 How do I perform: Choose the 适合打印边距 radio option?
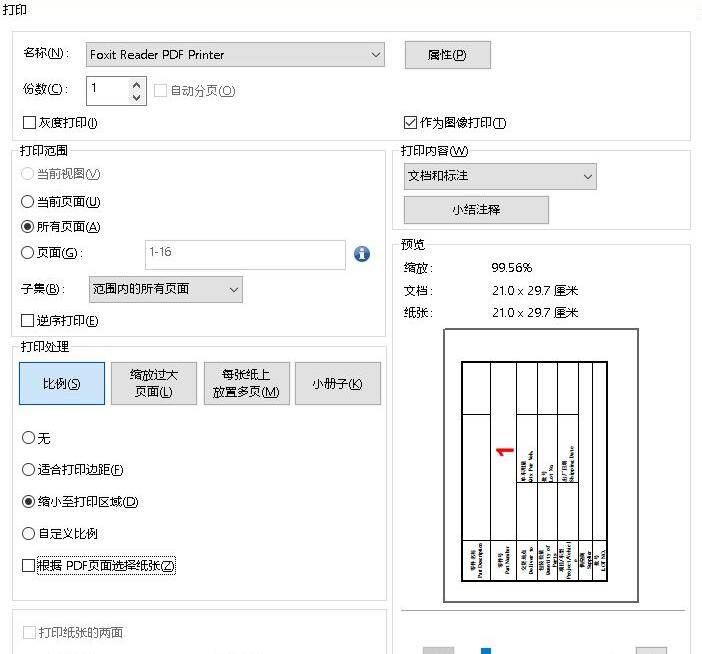pyautogui.click(x=29, y=470)
